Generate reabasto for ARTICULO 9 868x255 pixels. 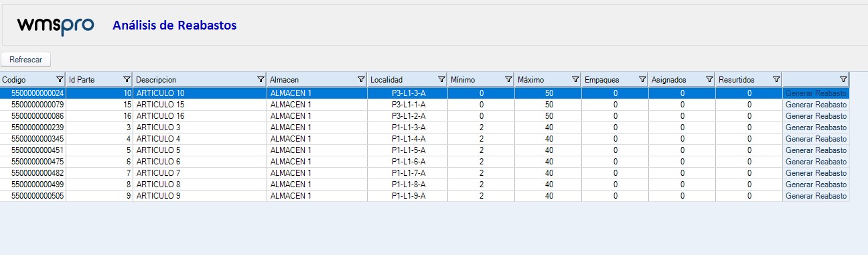point(816,196)
